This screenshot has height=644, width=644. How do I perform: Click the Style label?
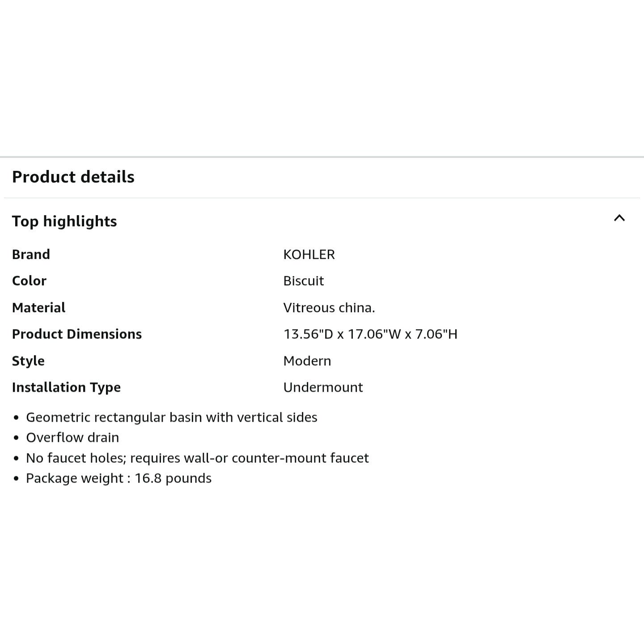tap(28, 361)
